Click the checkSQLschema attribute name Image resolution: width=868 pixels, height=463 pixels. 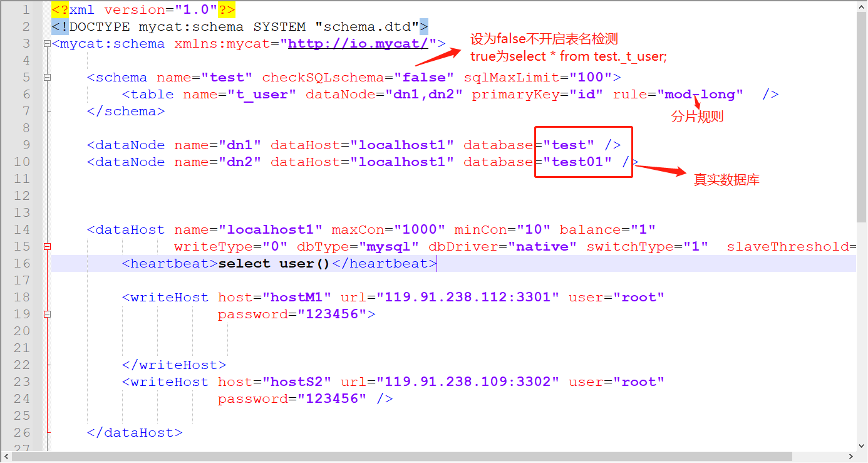point(323,78)
